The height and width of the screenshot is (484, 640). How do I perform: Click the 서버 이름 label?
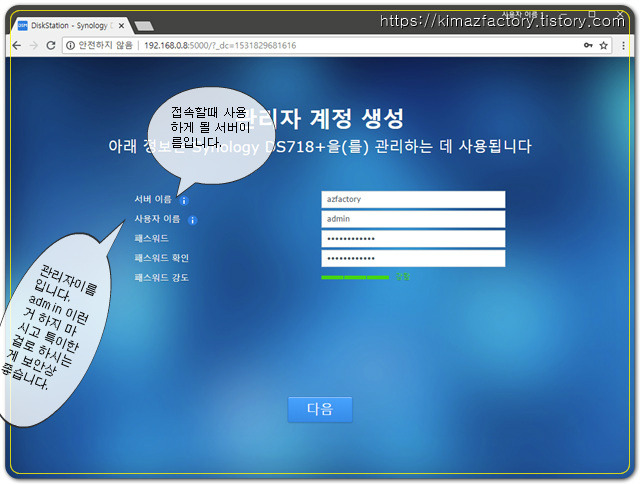pyautogui.click(x=153, y=199)
